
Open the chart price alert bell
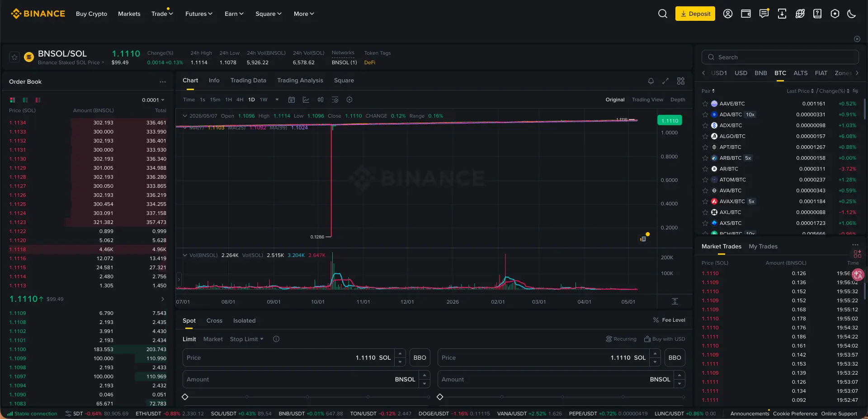coord(651,81)
